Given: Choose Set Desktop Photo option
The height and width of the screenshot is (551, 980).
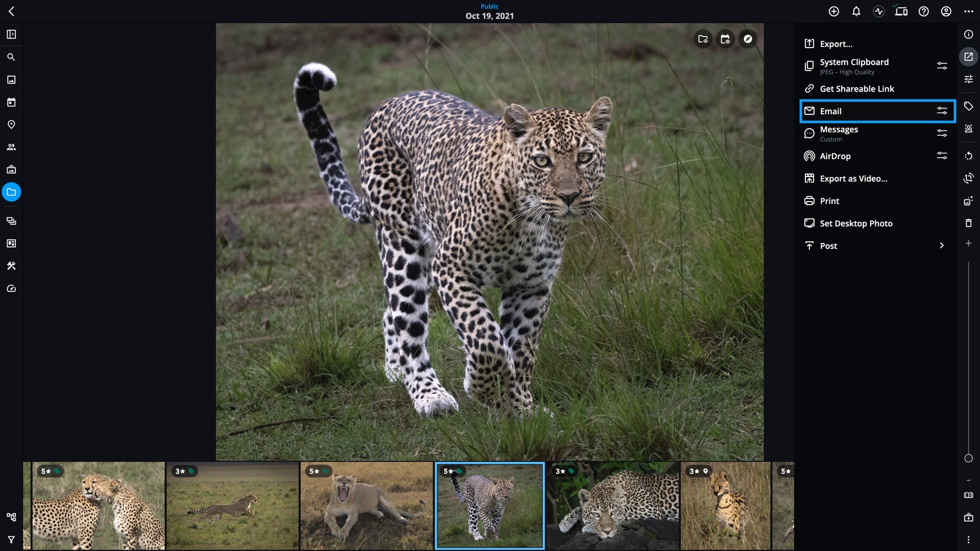Looking at the screenshot, I should pos(856,223).
